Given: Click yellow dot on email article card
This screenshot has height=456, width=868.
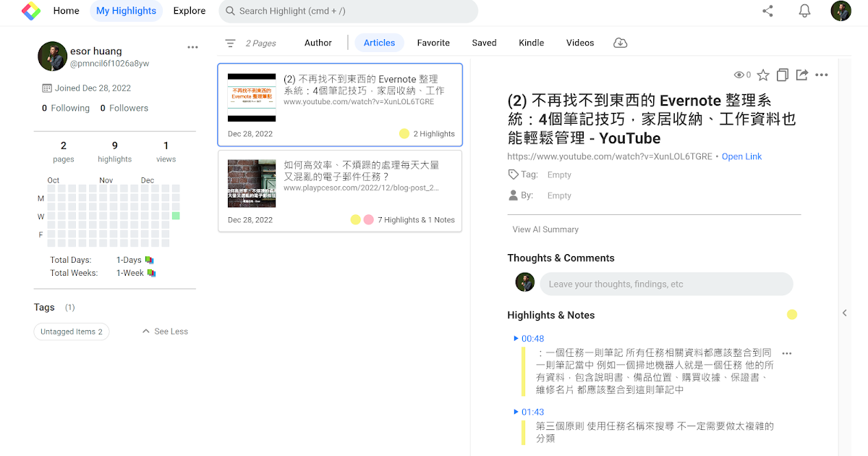Looking at the screenshot, I should [355, 219].
